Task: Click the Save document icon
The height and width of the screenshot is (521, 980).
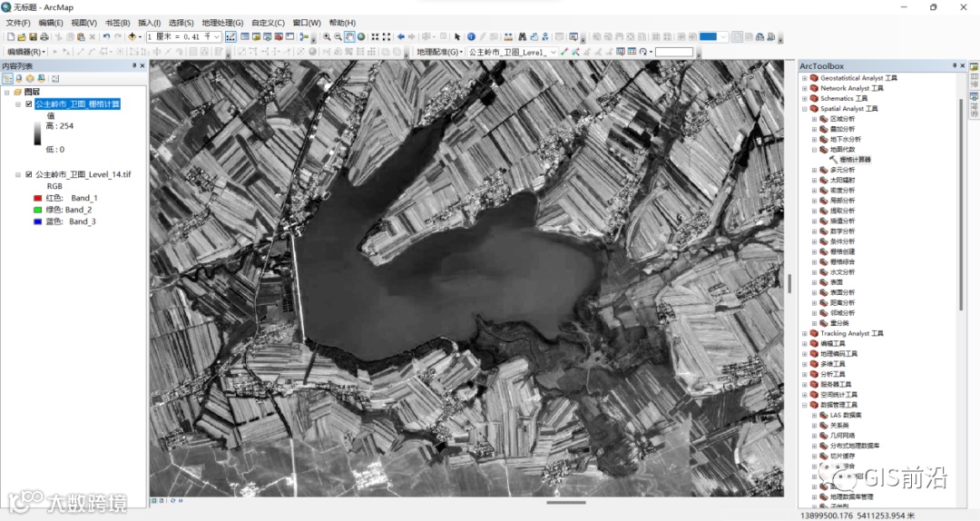Action: tap(33, 37)
